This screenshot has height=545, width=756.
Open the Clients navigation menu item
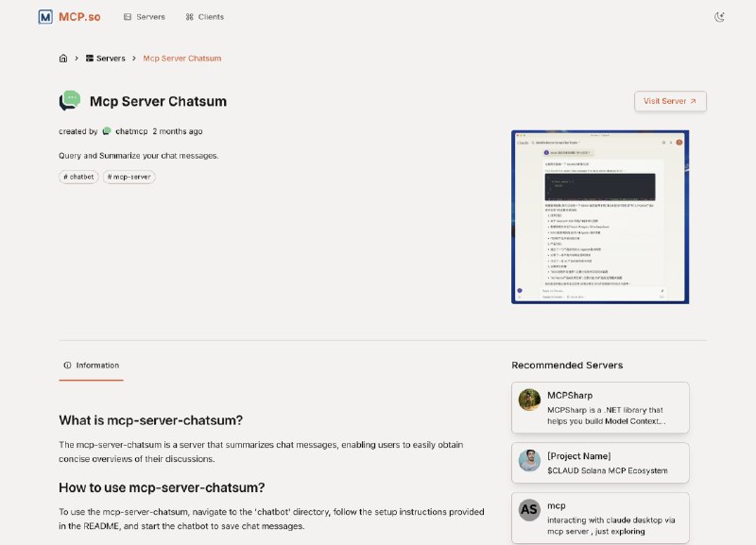pos(205,17)
